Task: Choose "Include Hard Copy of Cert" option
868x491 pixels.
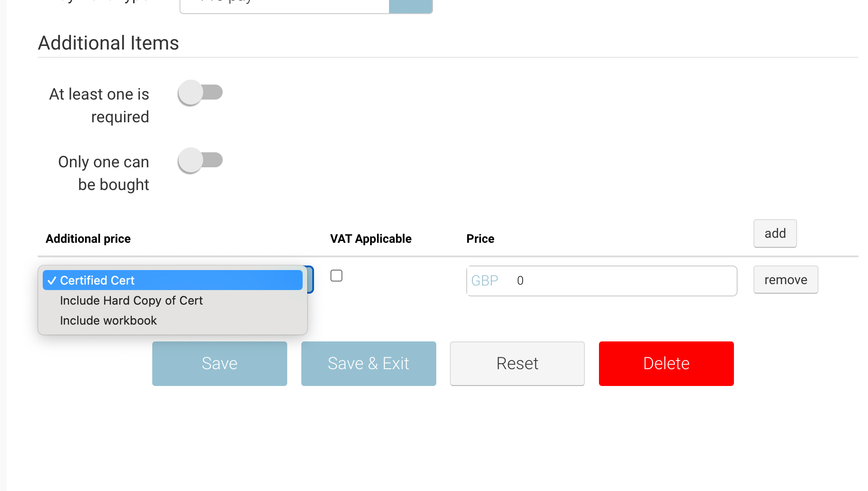Action: tap(131, 301)
